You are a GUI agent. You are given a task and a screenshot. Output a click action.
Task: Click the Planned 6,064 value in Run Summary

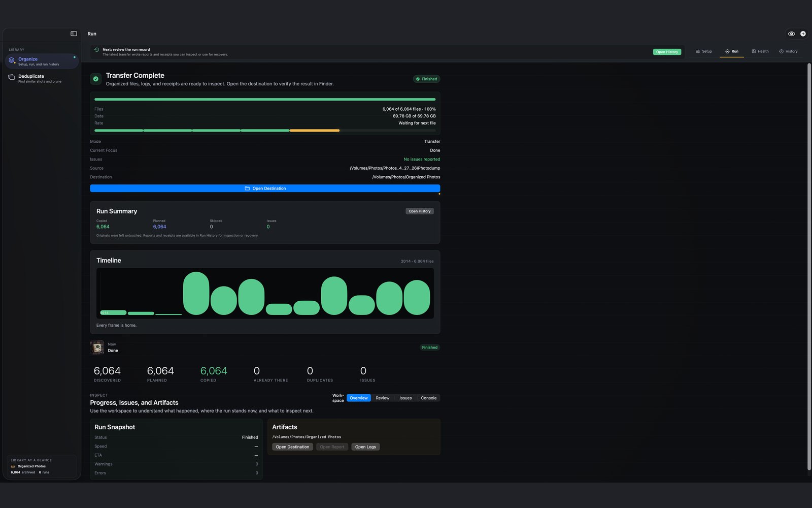(x=159, y=227)
